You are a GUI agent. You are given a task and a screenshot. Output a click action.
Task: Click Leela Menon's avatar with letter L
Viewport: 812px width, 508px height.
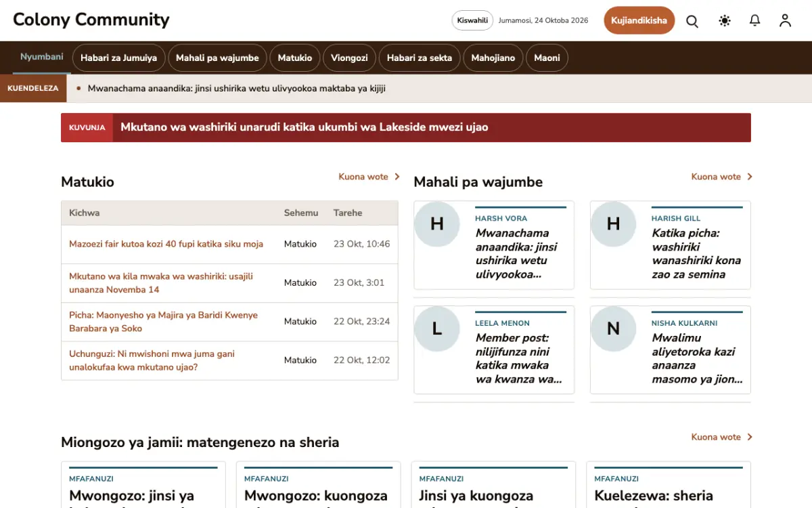point(437,329)
